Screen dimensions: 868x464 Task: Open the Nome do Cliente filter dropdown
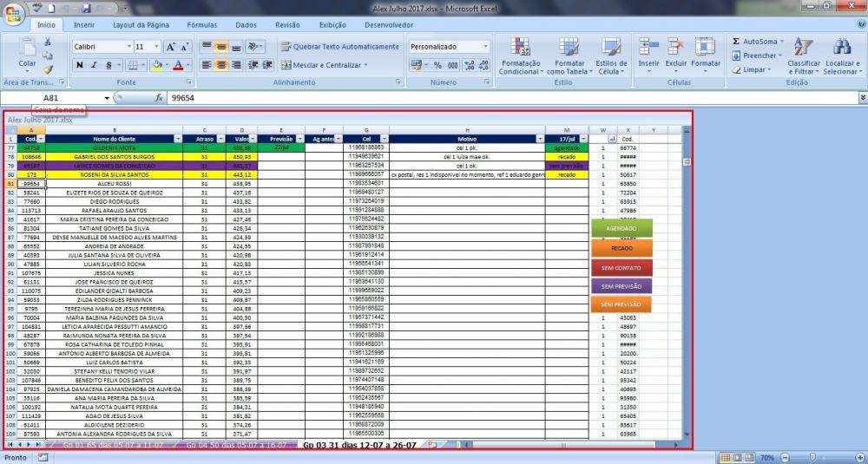(x=178, y=140)
